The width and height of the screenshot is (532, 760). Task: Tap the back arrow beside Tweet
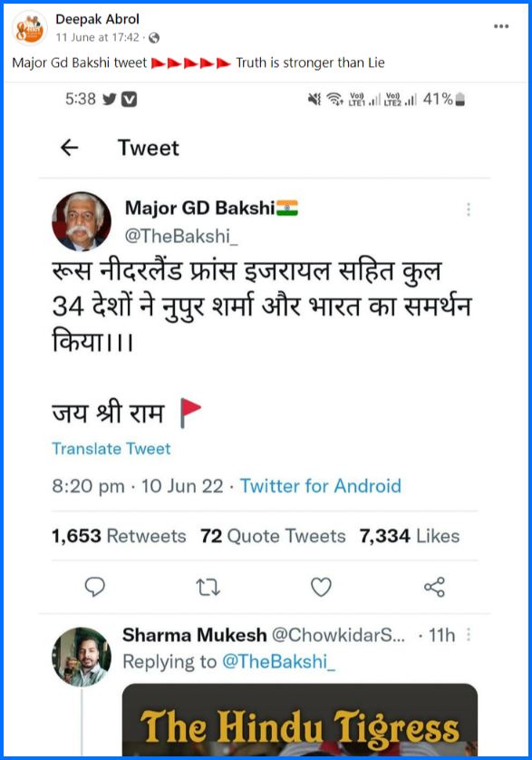pos(69,147)
